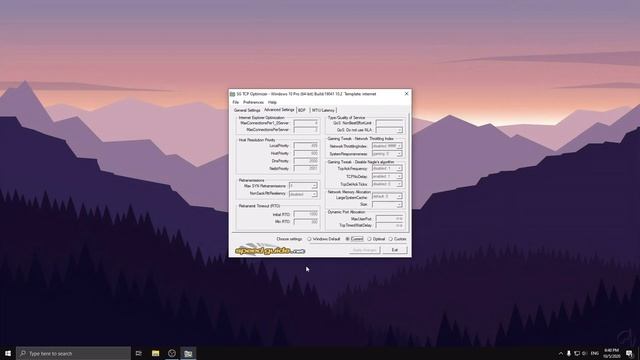Viewport: 640px width, 360px height.
Task: Switch to the General Settings tab
Action: click(247, 110)
